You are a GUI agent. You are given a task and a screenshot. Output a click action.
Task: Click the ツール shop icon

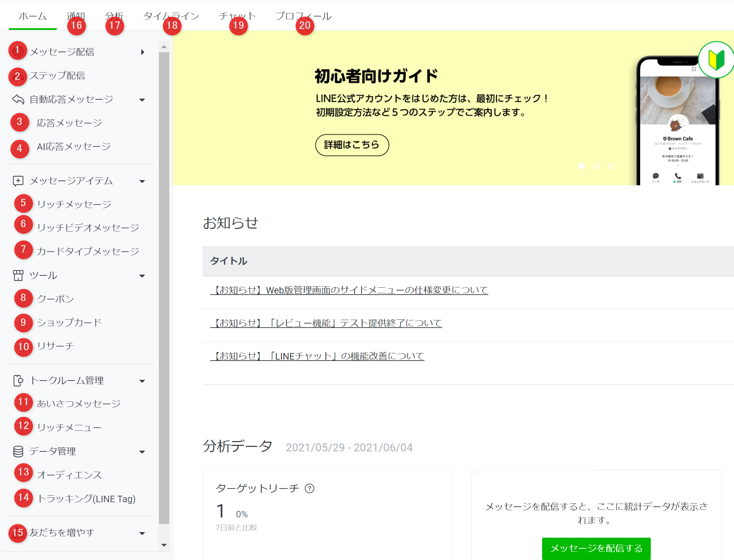tap(18, 275)
